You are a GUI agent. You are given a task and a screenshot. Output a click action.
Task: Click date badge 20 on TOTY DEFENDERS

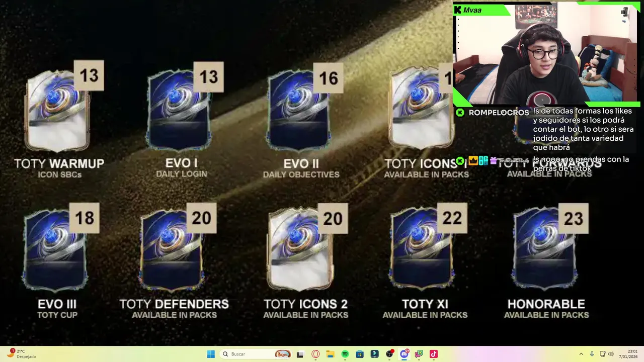click(201, 218)
